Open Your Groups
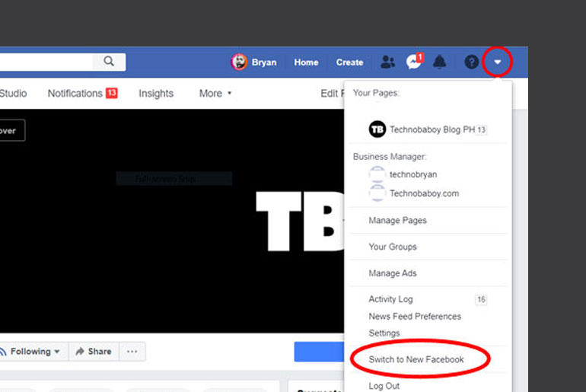Viewport: 586px width, 392px height. click(393, 247)
